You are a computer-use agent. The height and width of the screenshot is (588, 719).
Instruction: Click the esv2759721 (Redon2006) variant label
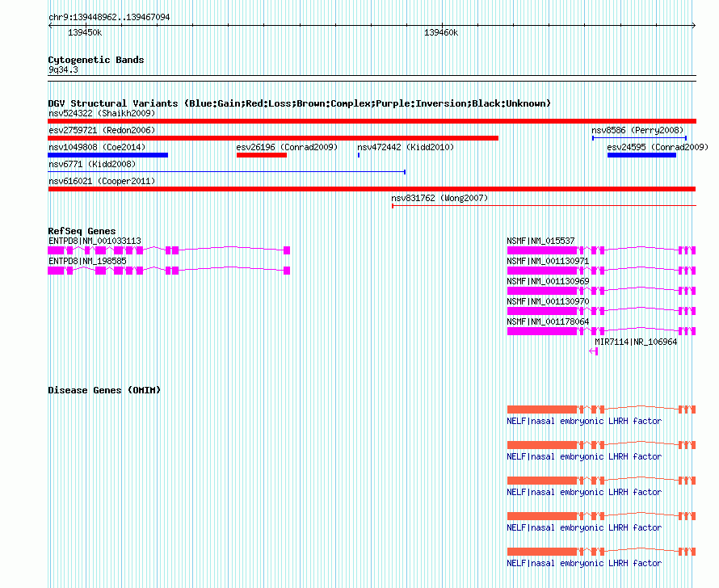click(x=102, y=130)
